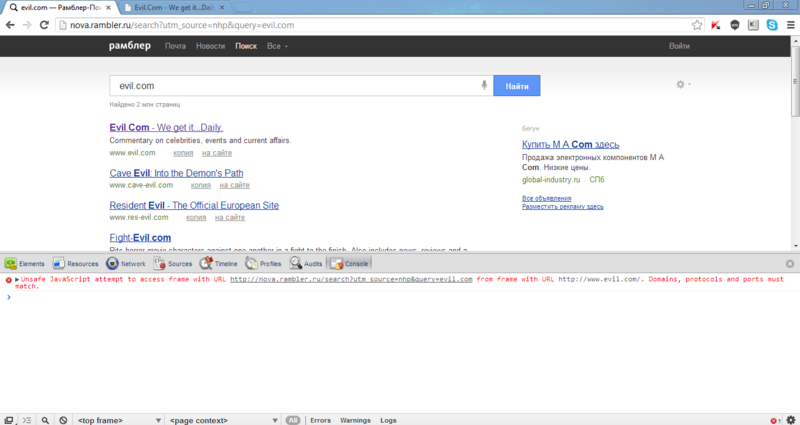This screenshot has width=800, height=425.
Task: Close the evil.com Рамблер browser tab
Action: (x=109, y=8)
